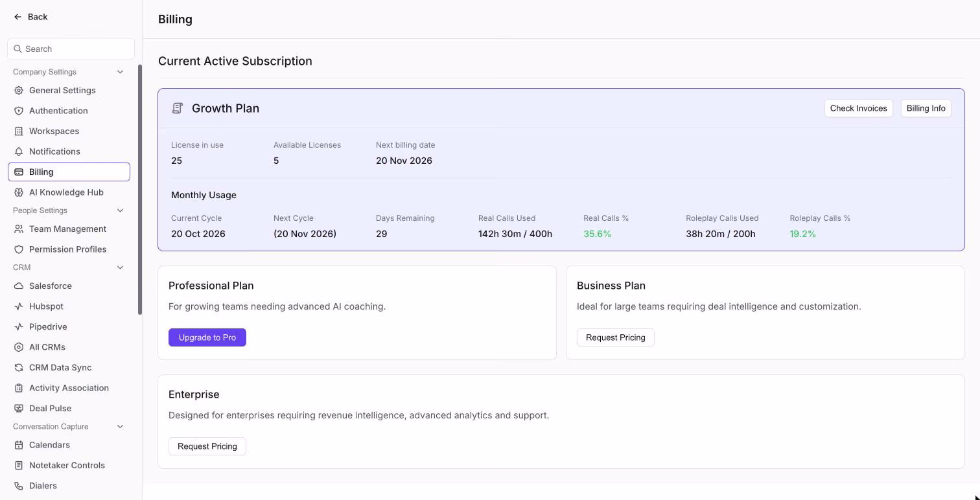Viewport: 980px width, 500px height.
Task: Click the Deal Pulse monitor icon
Action: point(19,409)
